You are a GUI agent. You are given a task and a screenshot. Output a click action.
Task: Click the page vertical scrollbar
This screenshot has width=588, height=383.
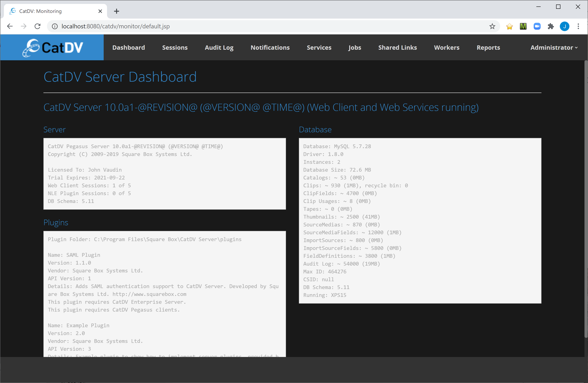[586, 199]
